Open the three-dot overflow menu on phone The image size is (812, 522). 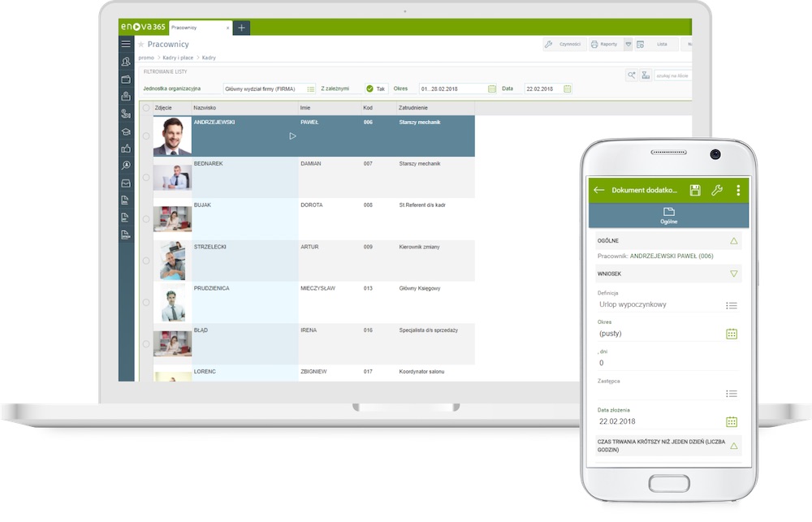738,190
